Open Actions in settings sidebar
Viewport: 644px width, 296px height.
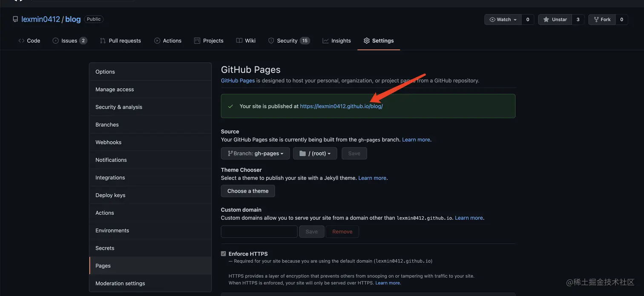click(150, 213)
